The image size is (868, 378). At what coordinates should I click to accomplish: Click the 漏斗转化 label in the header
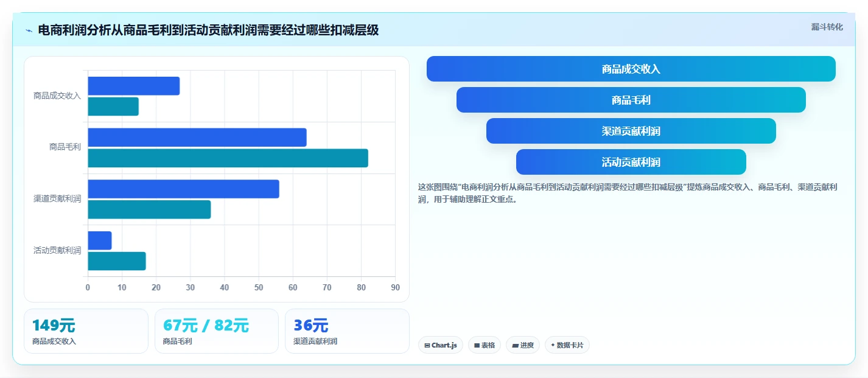click(x=827, y=27)
